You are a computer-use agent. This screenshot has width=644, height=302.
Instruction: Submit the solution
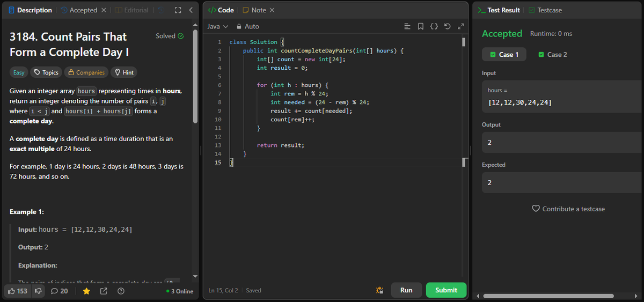[446, 290]
